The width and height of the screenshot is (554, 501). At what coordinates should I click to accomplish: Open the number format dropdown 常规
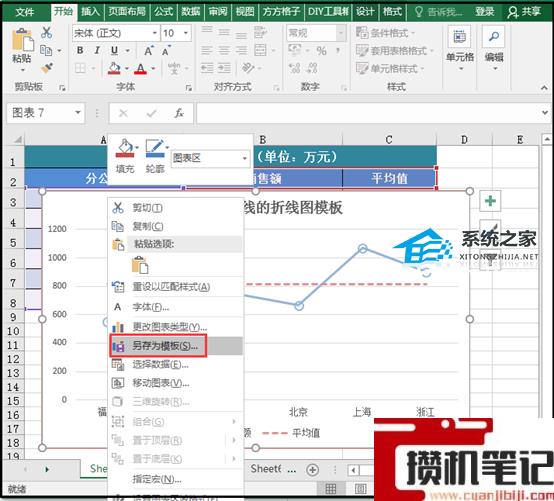point(341,33)
